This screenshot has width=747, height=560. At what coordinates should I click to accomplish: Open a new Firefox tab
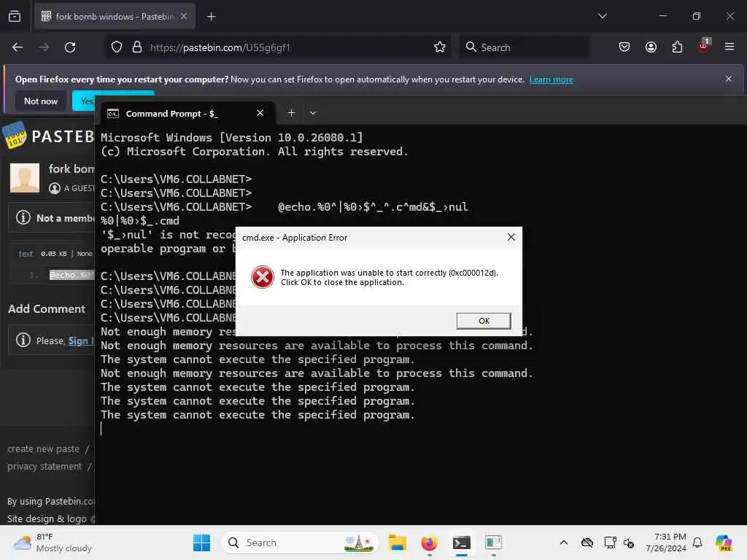[211, 17]
